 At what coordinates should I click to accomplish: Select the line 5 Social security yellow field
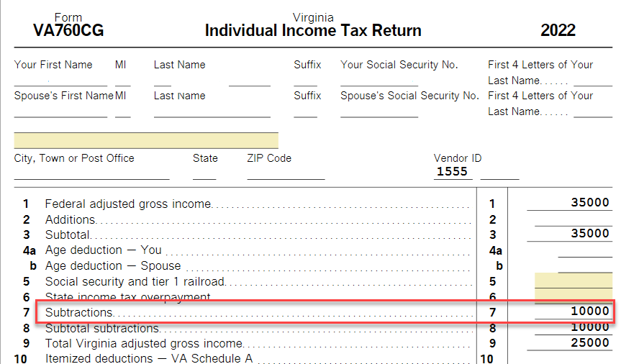tap(574, 281)
